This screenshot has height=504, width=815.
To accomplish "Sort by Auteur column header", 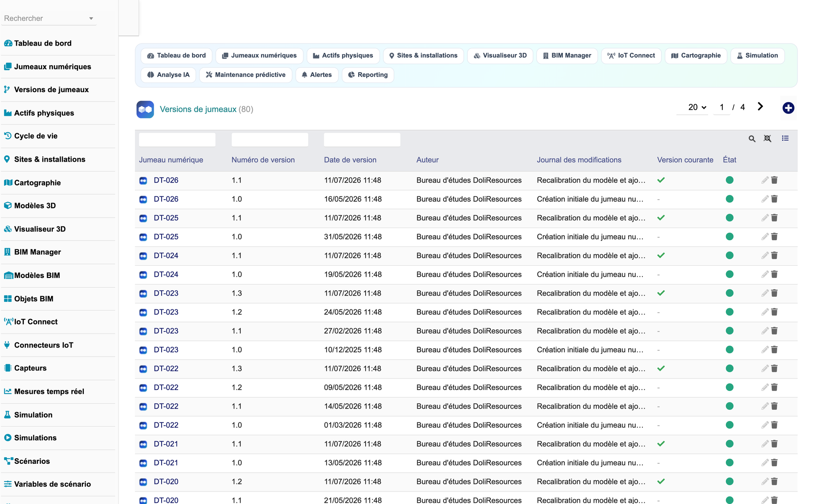I will [x=427, y=160].
